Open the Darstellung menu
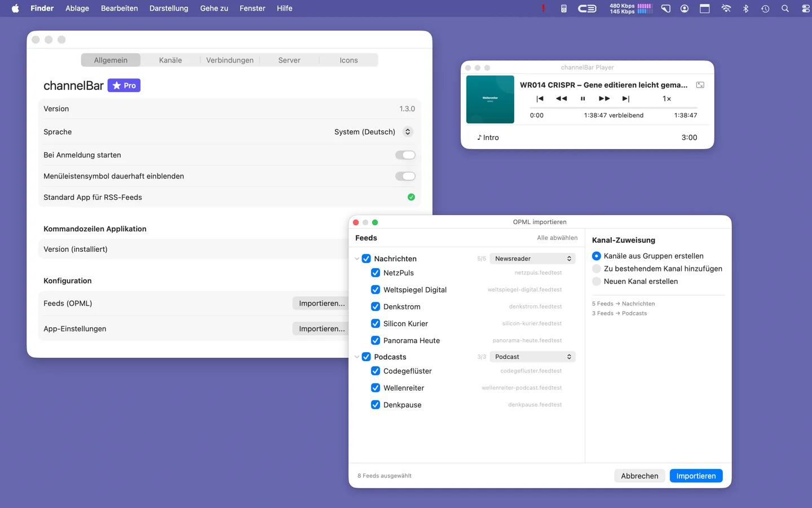 coord(169,8)
